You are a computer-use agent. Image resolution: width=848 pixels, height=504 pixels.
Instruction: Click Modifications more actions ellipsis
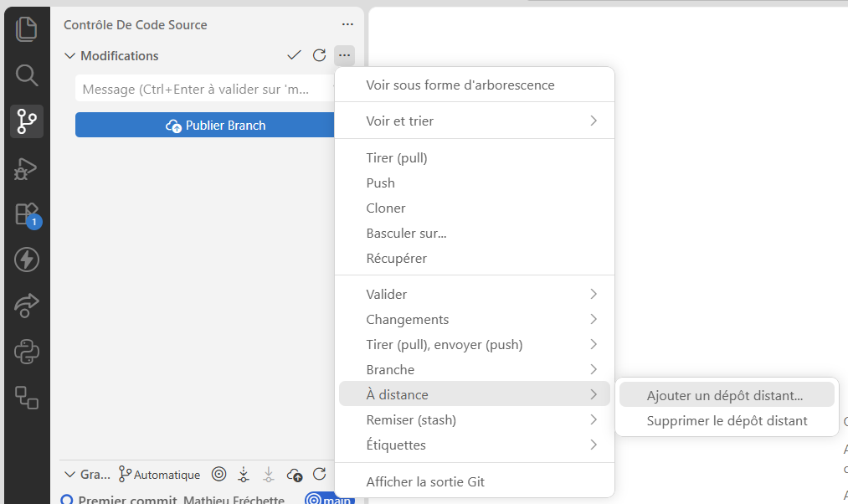click(x=345, y=55)
